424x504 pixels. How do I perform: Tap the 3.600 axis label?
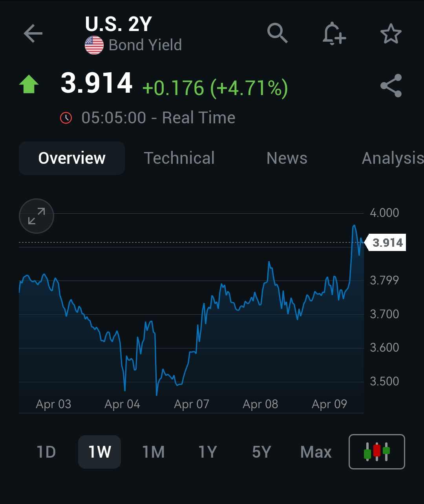click(384, 348)
